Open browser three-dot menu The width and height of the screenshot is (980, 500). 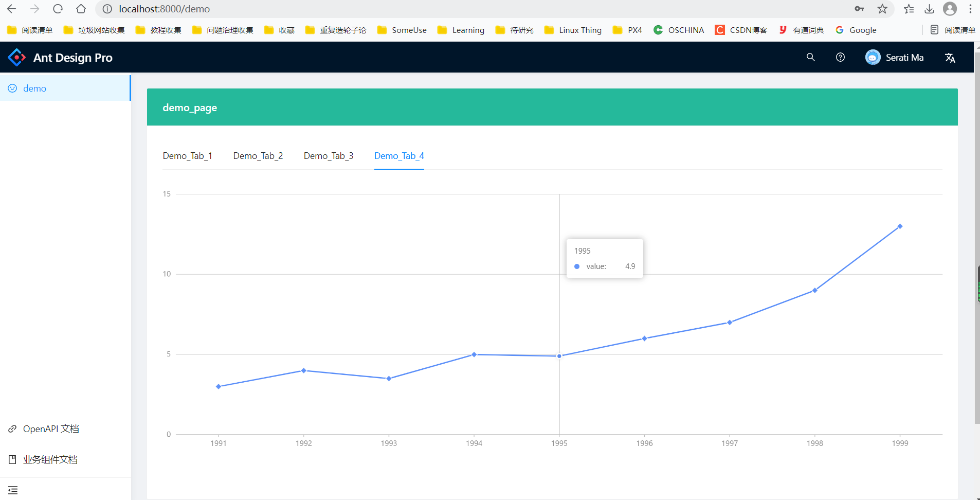point(970,9)
